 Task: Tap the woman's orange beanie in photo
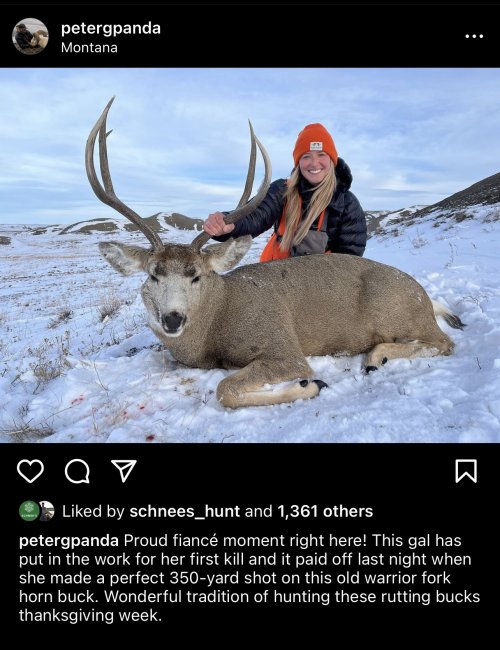pyautogui.click(x=315, y=143)
